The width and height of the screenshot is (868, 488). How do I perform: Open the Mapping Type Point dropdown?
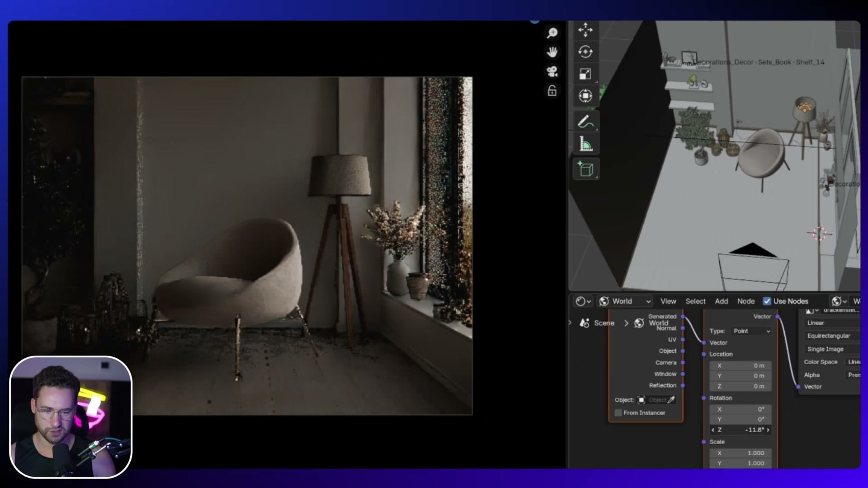pos(751,331)
